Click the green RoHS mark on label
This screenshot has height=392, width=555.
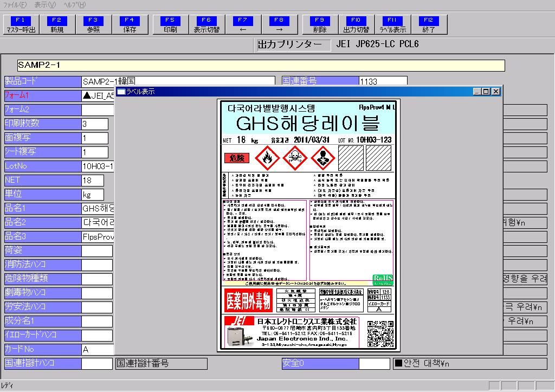[x=383, y=280]
